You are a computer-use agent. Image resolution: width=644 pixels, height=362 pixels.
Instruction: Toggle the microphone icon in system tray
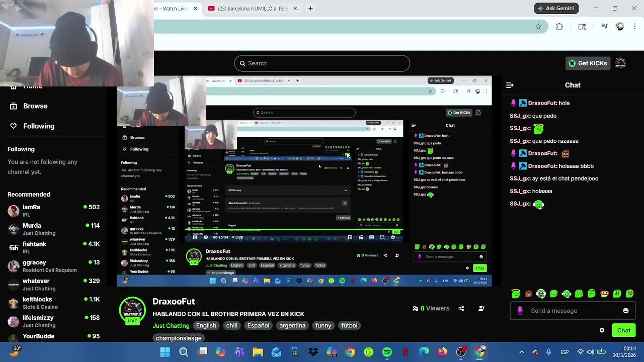(x=549, y=352)
